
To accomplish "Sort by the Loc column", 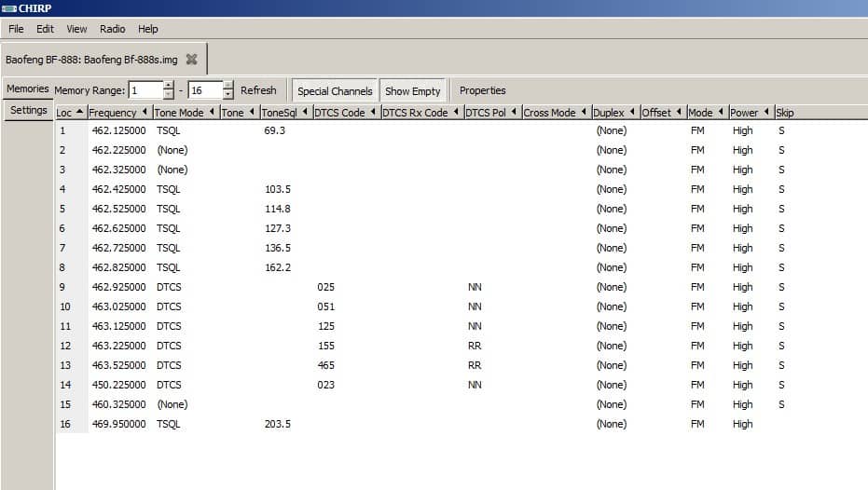I will pyautogui.click(x=70, y=113).
